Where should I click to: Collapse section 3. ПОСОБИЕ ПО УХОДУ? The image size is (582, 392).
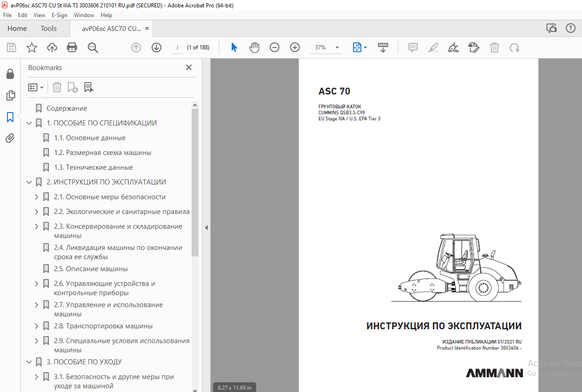(29, 362)
